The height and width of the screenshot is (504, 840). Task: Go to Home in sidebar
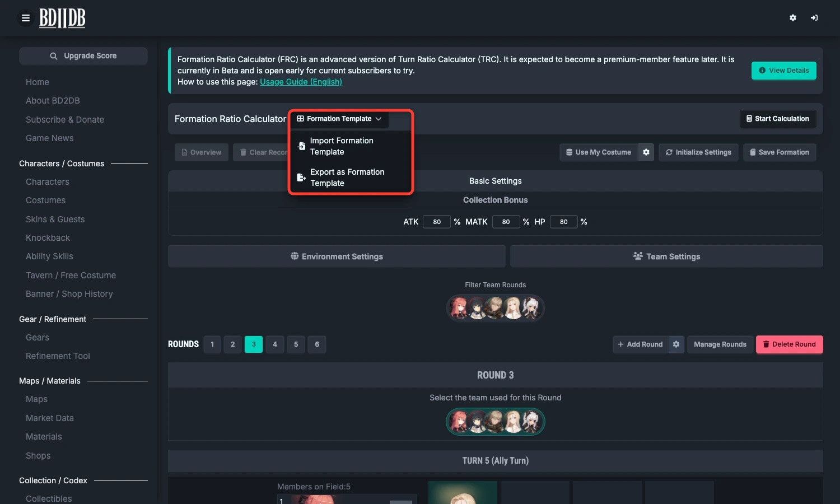pyautogui.click(x=38, y=82)
